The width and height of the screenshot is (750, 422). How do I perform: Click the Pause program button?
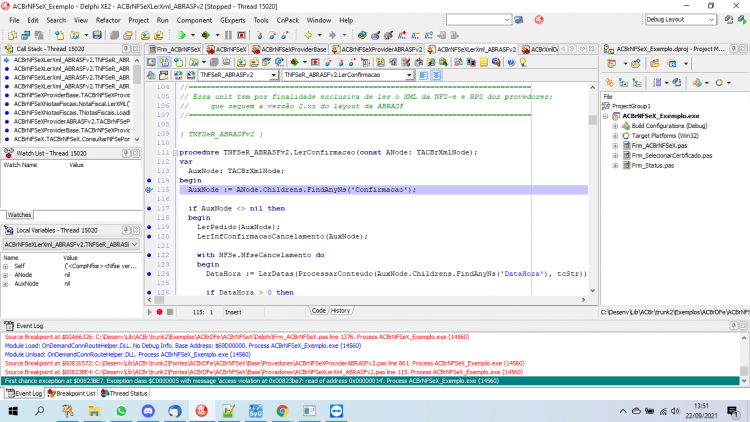(x=228, y=35)
